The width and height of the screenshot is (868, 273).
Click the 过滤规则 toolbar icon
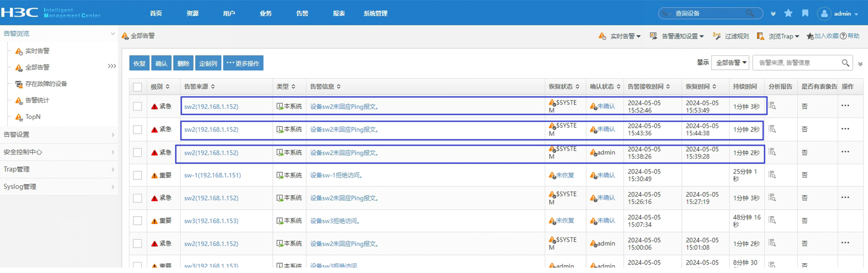point(717,36)
